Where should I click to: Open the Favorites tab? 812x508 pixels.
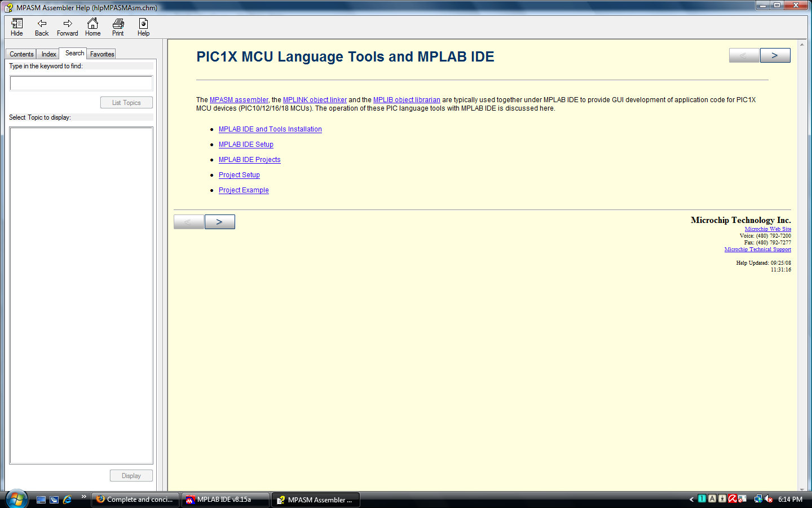(x=102, y=54)
